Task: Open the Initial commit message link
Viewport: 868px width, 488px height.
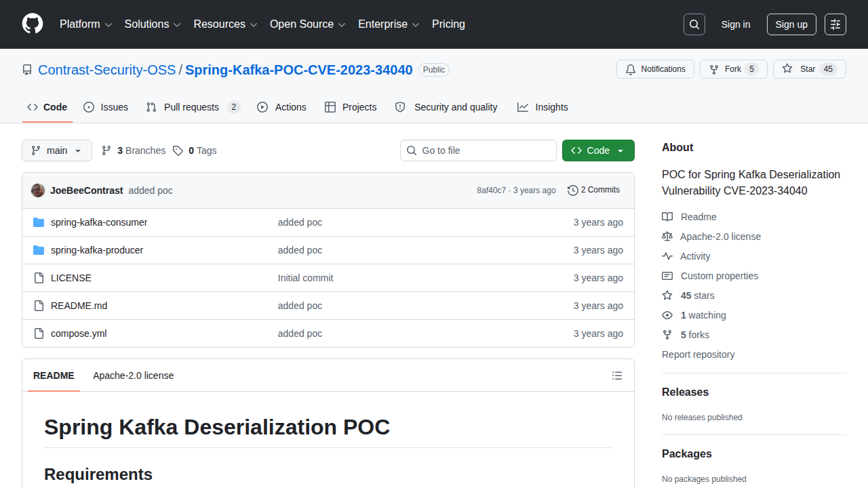Action: pos(306,278)
